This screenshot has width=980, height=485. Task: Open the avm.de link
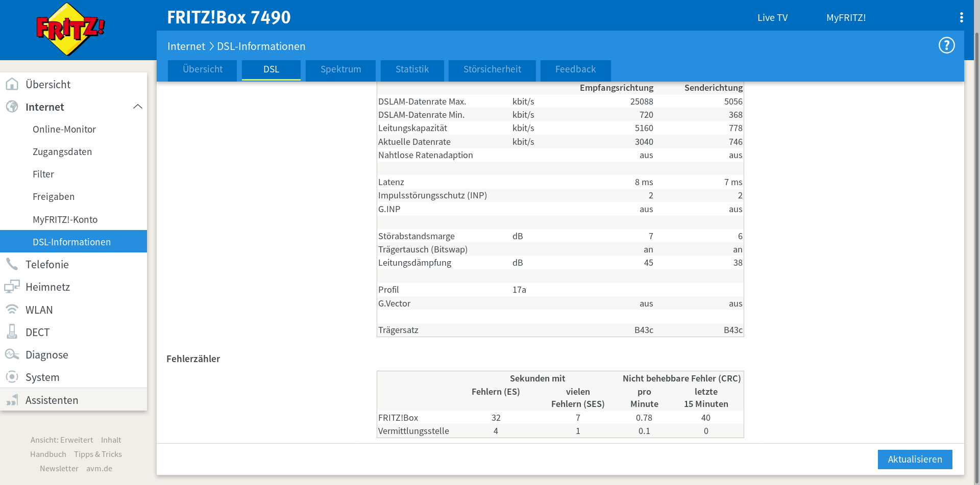[99, 468]
